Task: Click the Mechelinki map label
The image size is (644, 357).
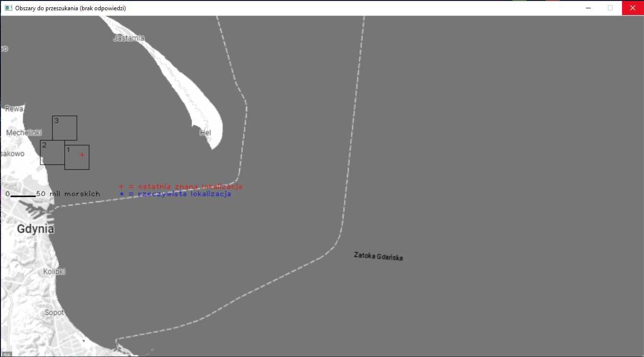Action: (24, 133)
